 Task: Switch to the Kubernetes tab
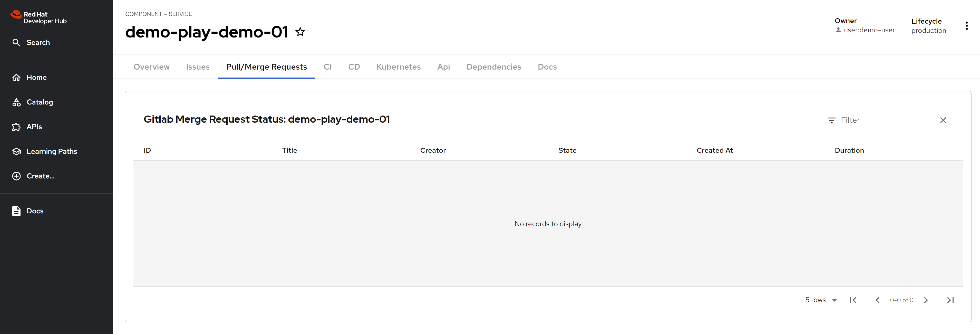click(x=398, y=67)
